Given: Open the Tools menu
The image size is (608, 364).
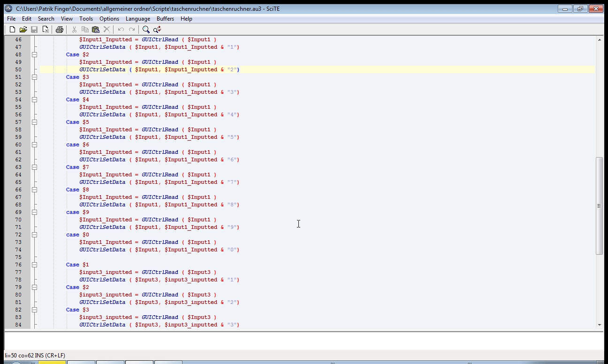Looking at the screenshot, I should click(x=86, y=19).
